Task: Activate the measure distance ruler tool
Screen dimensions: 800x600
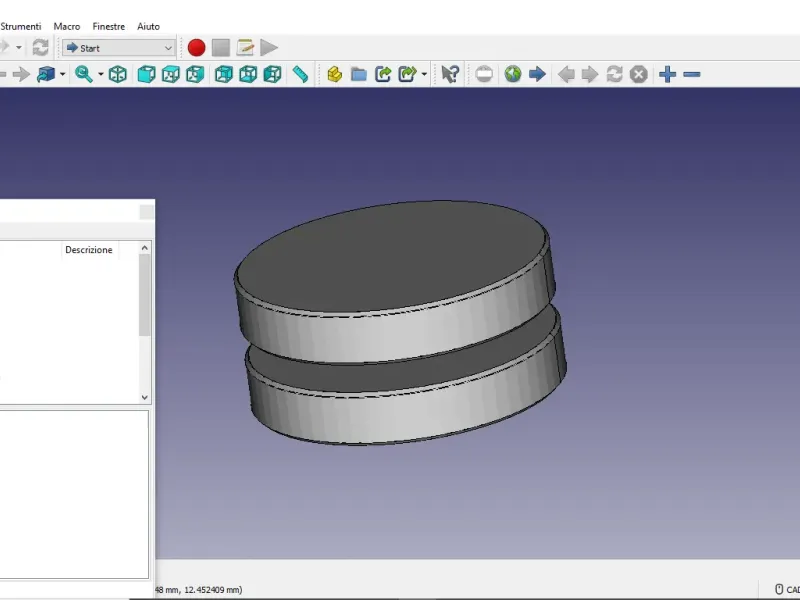Action: point(301,74)
